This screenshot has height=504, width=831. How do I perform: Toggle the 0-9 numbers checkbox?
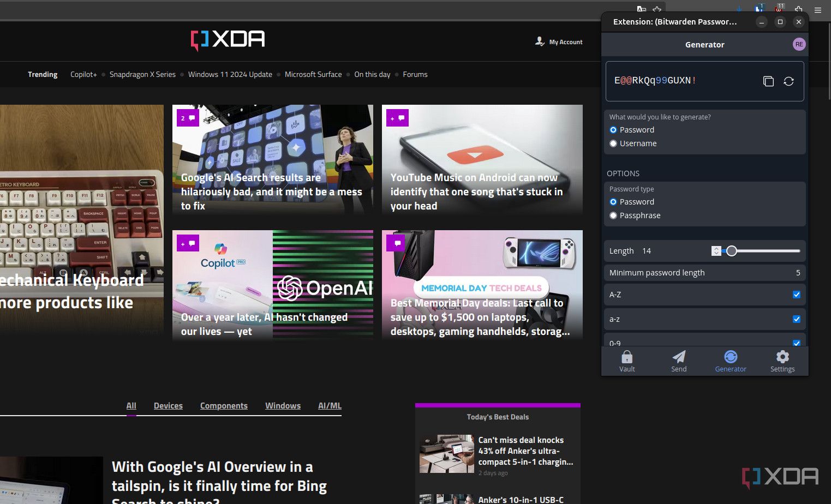797,343
